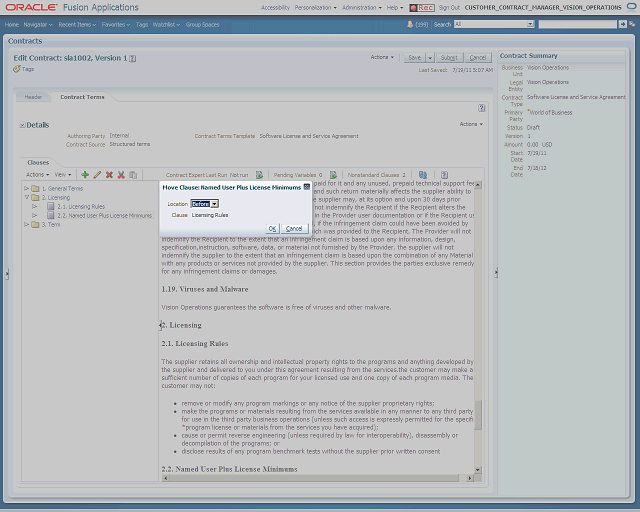Click the Save button
The width and height of the screenshot is (640, 512).
(415, 58)
